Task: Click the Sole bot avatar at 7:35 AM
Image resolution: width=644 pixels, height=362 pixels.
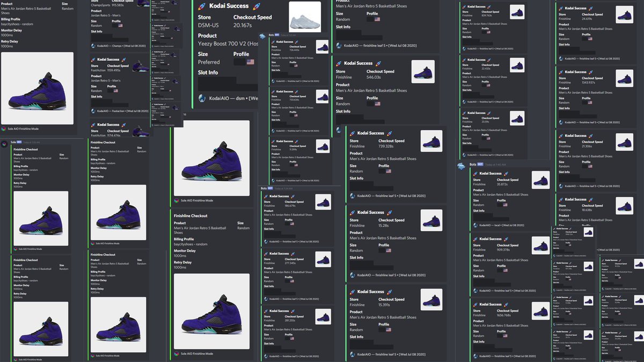Action: click(x=4, y=143)
